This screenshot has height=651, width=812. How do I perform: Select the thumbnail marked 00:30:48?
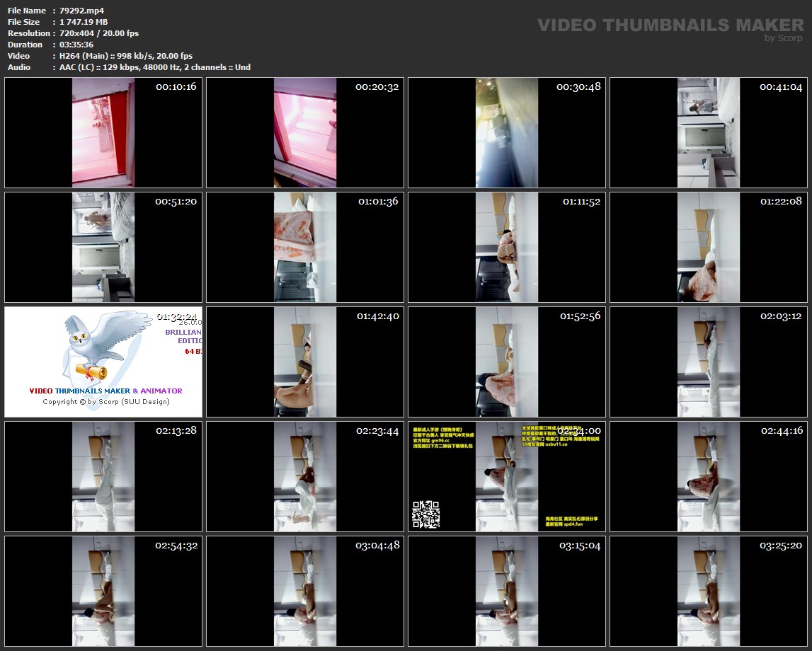507,132
